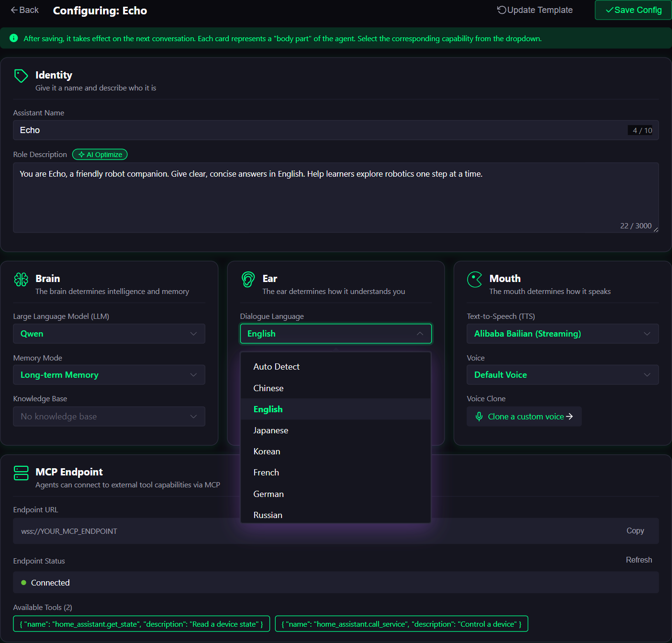This screenshot has height=643, width=672.
Task: Copy the endpoint URL
Action: pyautogui.click(x=635, y=530)
